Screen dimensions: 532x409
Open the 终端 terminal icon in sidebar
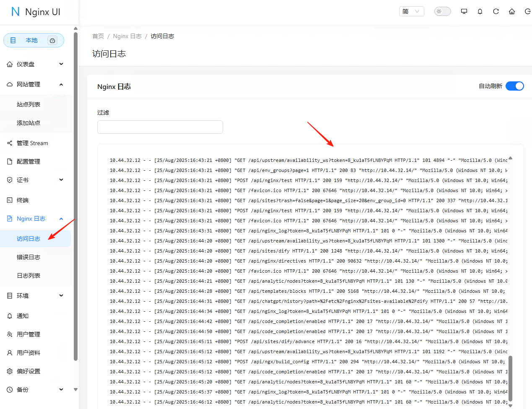(x=10, y=200)
